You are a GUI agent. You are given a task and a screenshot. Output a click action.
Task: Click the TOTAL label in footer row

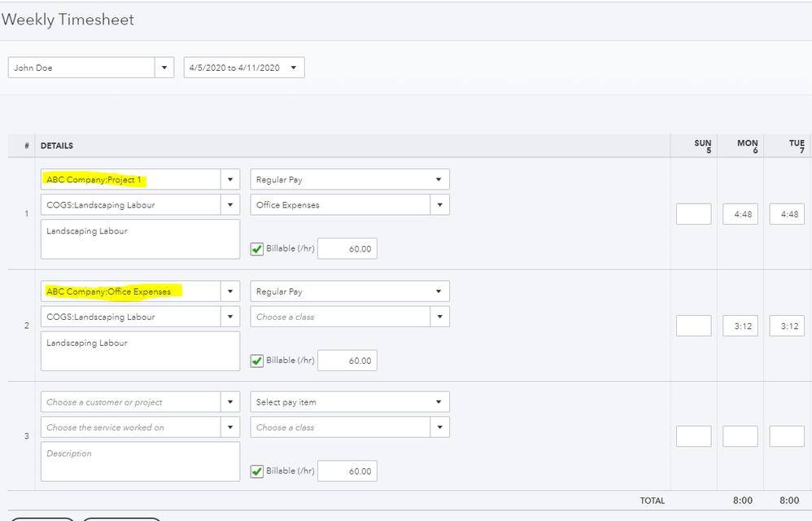click(x=652, y=501)
